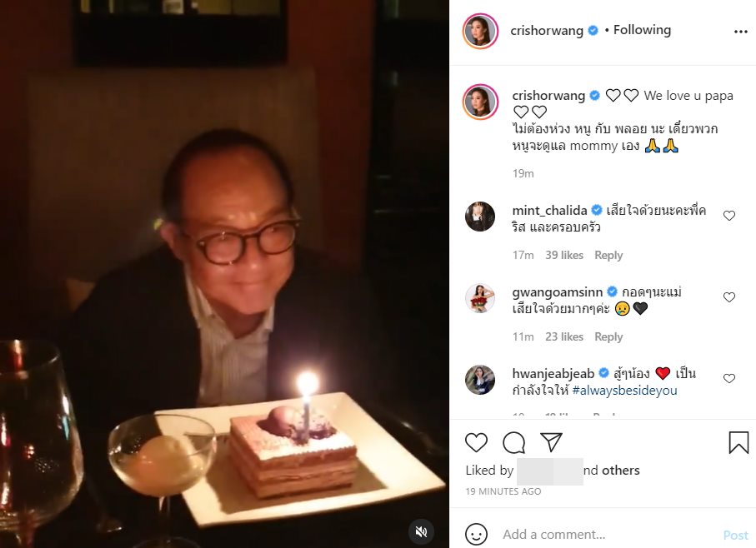Share post via paper plane icon
The height and width of the screenshot is (548, 756).
tap(551, 442)
